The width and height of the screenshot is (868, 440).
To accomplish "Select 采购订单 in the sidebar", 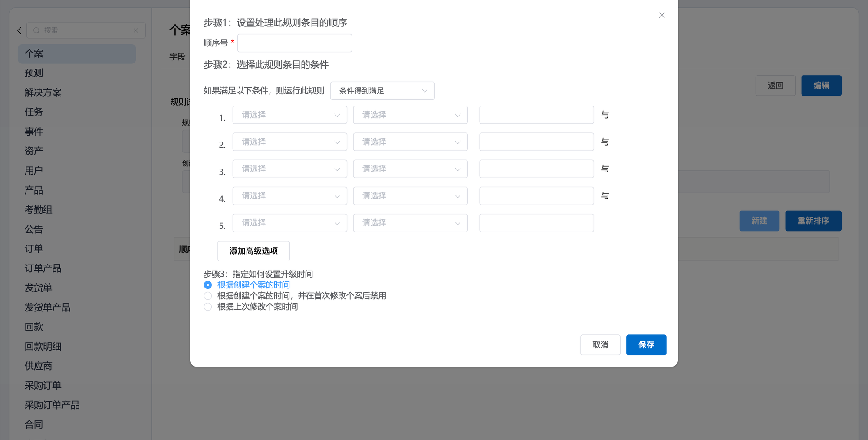I will [43, 386].
